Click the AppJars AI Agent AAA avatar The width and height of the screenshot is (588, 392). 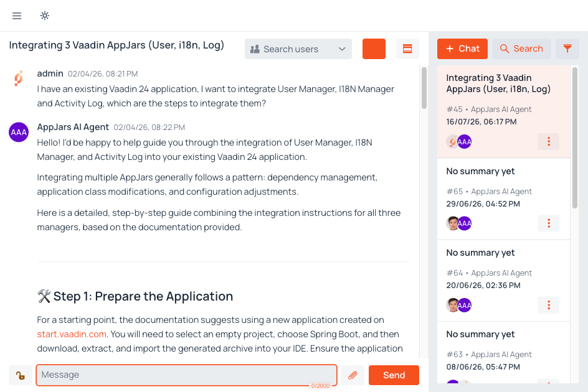(x=19, y=132)
